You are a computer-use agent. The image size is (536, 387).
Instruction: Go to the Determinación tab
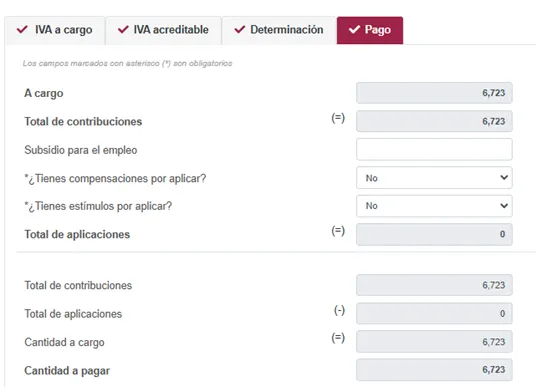click(279, 30)
